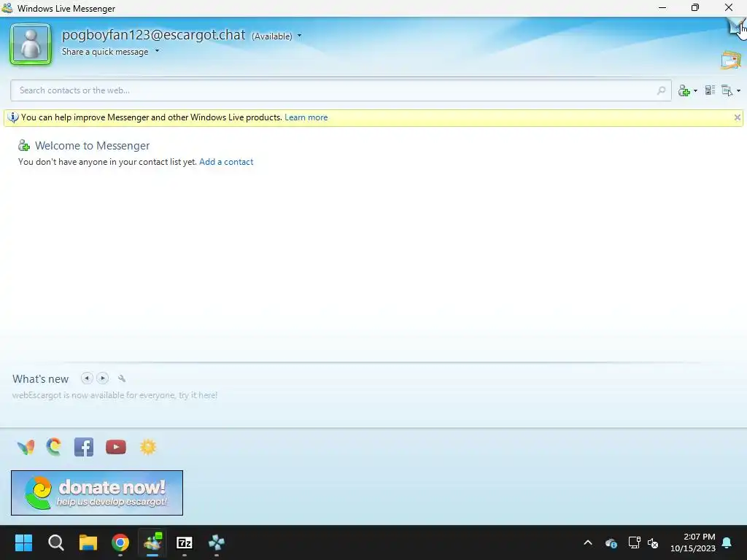747x560 pixels.
Task: Show the next What's new item
Action: click(102, 378)
